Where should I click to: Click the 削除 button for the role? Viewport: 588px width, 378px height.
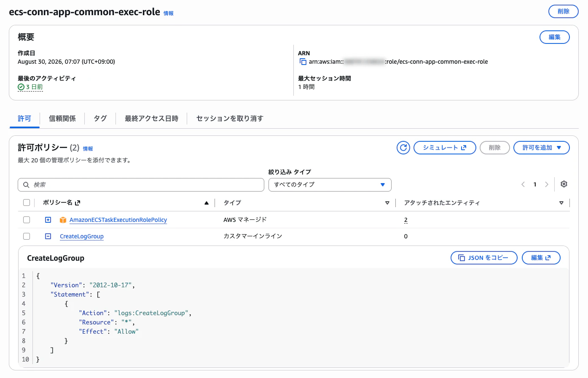click(x=564, y=11)
